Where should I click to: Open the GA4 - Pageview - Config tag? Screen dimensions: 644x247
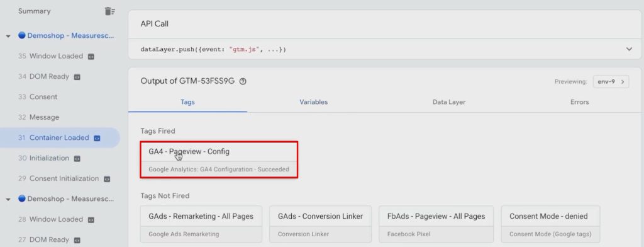pyautogui.click(x=218, y=159)
